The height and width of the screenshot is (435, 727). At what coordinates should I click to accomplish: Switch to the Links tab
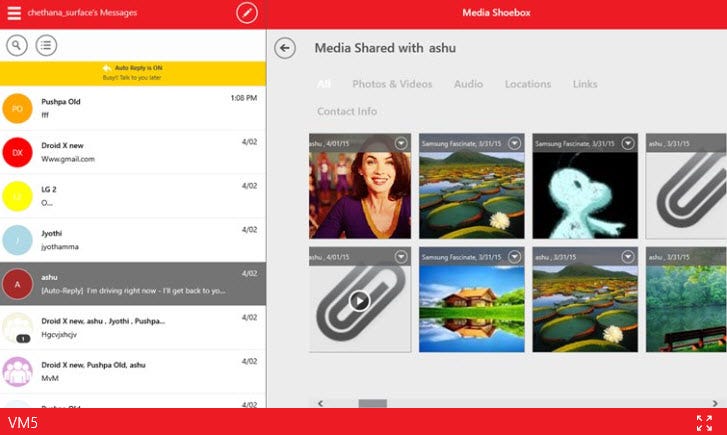[x=585, y=84]
